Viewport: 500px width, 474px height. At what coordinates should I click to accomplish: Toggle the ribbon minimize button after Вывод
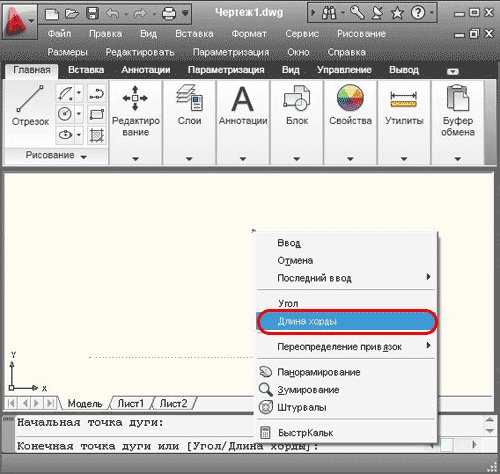coord(452,71)
